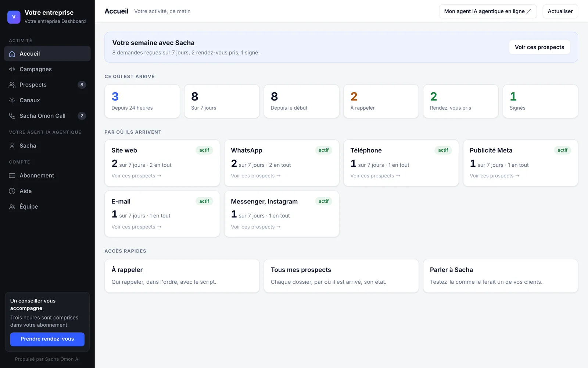
Task: Click the Campagnes megaphone icon
Action: [x=12, y=69]
